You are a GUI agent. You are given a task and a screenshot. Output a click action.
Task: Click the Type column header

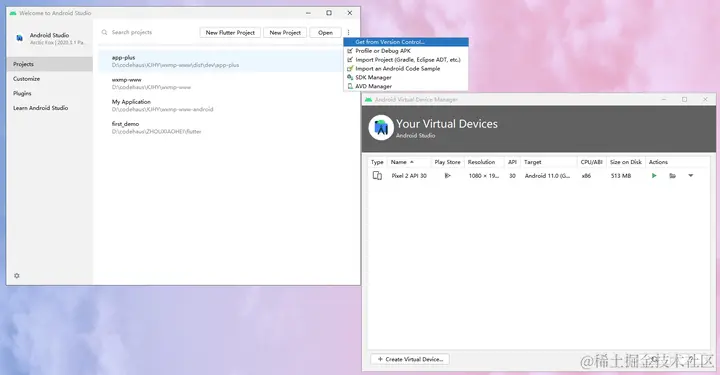[377, 162]
